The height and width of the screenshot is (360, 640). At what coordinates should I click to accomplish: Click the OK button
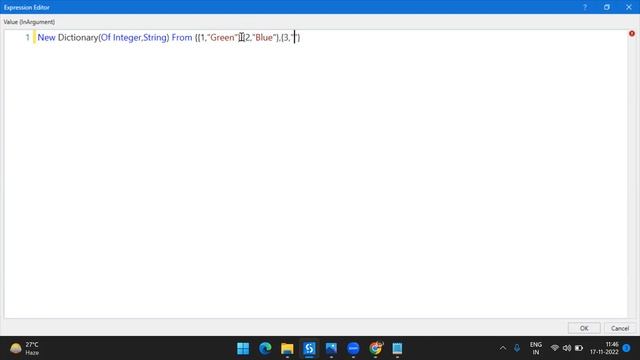(x=584, y=328)
